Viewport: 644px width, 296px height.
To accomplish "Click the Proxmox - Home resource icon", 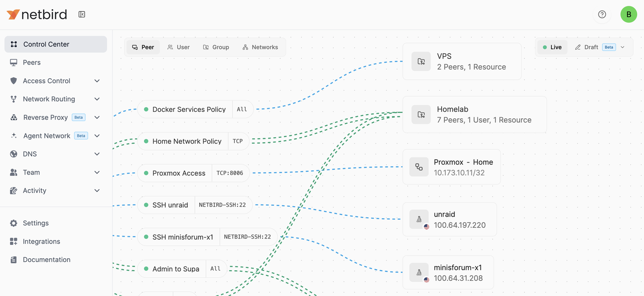I will pyautogui.click(x=419, y=167).
